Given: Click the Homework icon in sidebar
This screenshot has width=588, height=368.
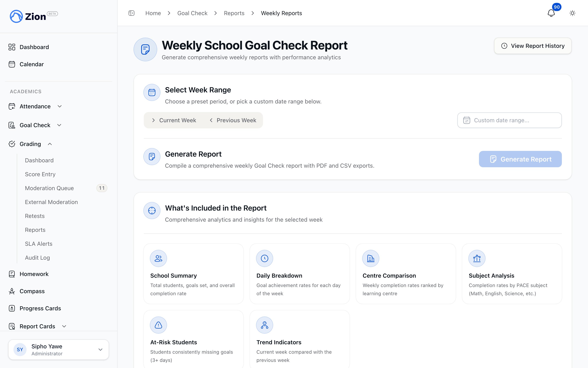Looking at the screenshot, I should click(12, 274).
